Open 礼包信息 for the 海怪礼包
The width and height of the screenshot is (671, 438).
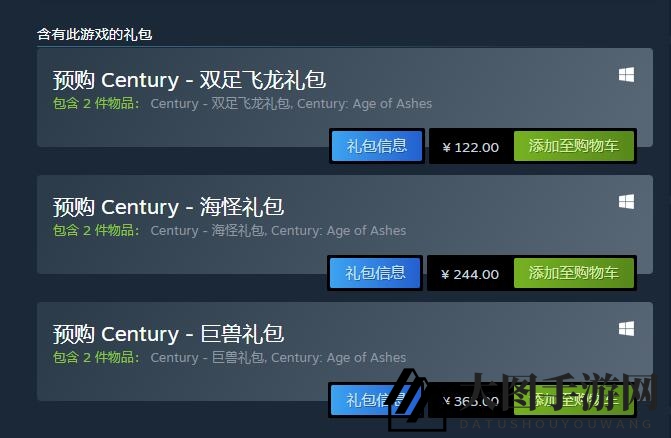[375, 273]
